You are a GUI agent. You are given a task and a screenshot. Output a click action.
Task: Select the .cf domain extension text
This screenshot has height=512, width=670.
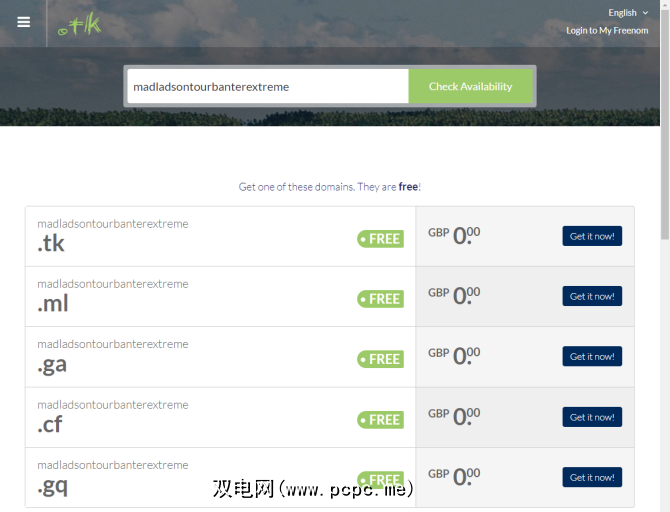pyautogui.click(x=50, y=424)
